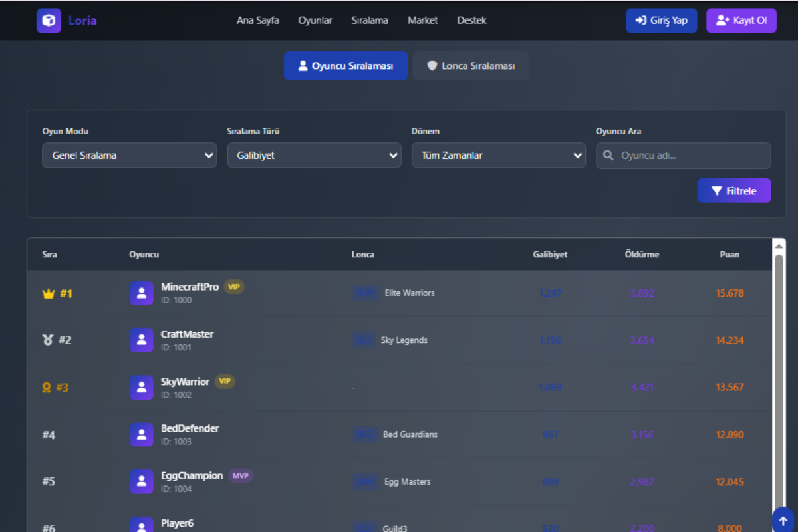Image resolution: width=798 pixels, height=532 pixels.
Task: Click the silver medal rank #2 icon
Action: (x=47, y=340)
